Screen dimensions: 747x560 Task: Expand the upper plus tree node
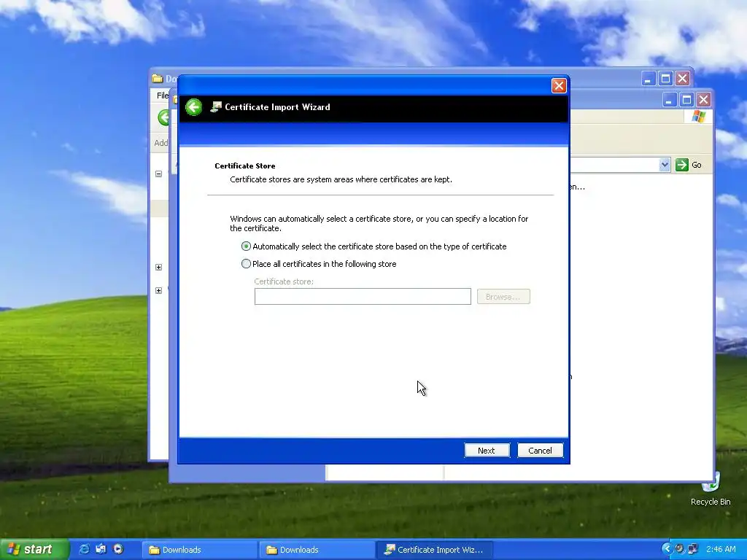click(158, 267)
